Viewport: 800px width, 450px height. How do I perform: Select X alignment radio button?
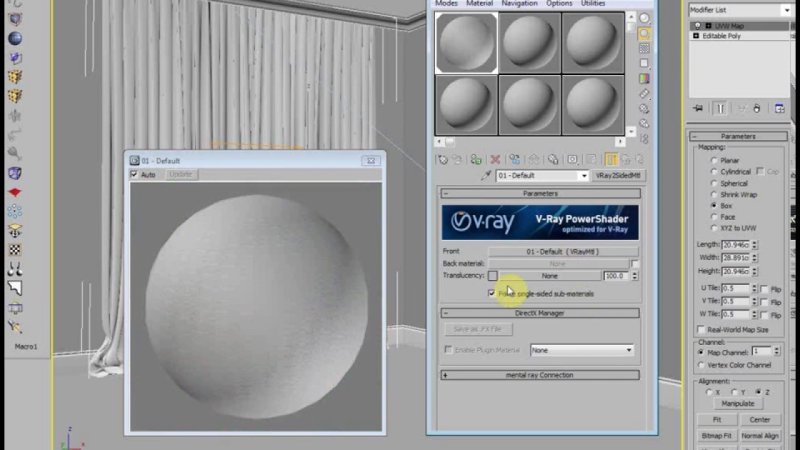709,392
